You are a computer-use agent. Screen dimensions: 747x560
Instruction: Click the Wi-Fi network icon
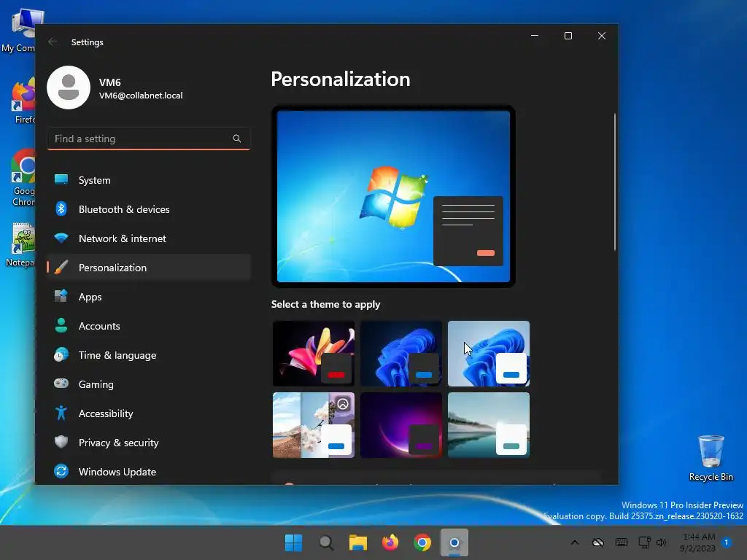(x=61, y=238)
